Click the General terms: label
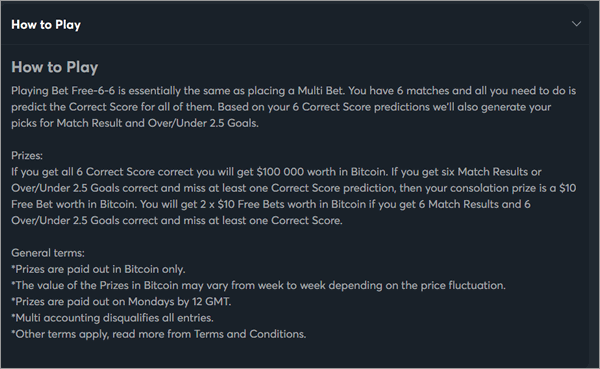 tap(48, 253)
